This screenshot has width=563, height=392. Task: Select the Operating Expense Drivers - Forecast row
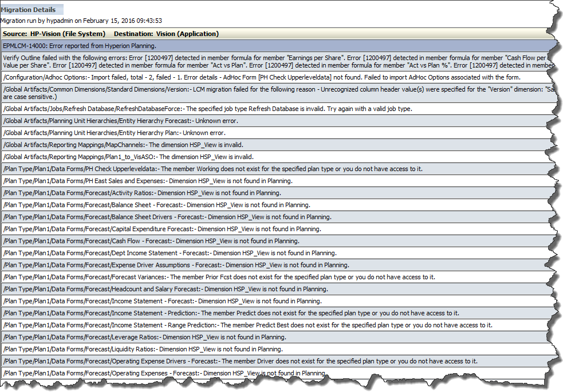277,361
